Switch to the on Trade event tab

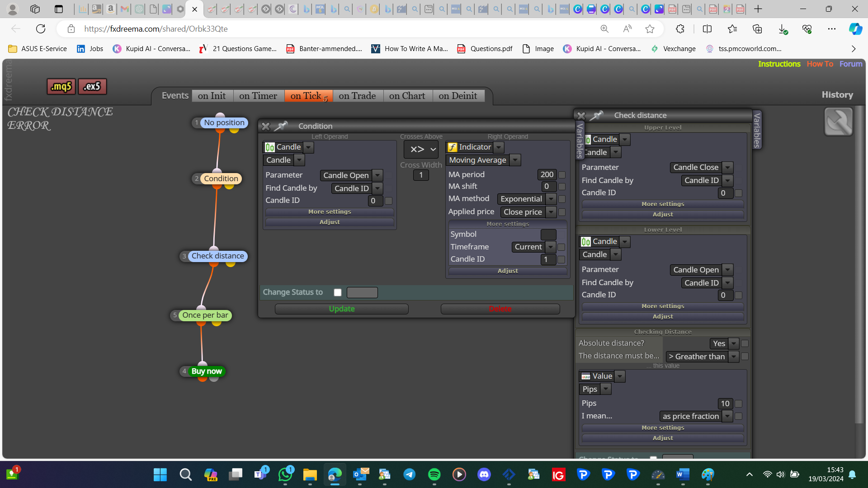[357, 96]
